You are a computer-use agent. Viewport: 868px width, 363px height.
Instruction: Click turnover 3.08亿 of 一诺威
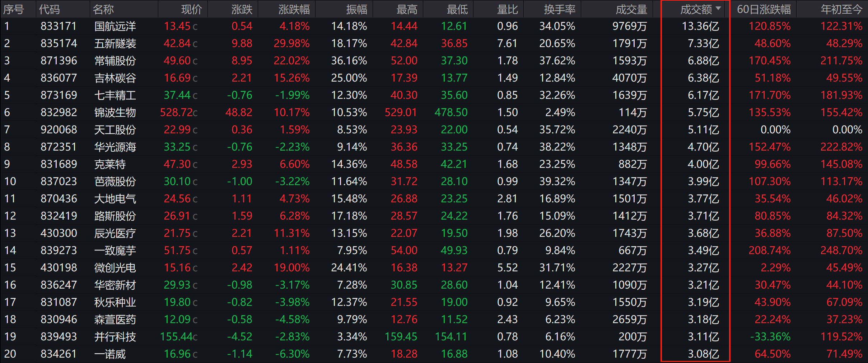tap(704, 354)
